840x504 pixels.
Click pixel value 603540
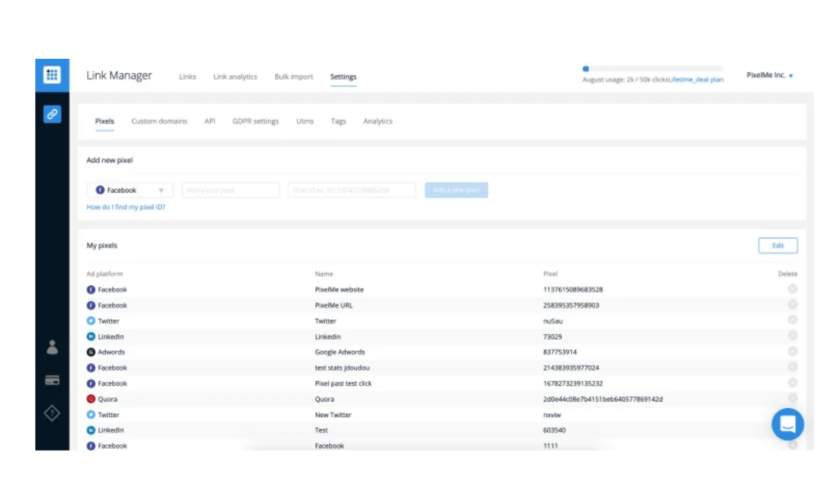point(554,430)
